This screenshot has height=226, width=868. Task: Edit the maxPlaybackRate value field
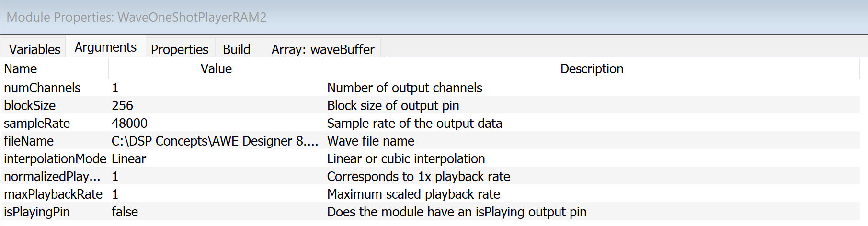tap(216, 194)
